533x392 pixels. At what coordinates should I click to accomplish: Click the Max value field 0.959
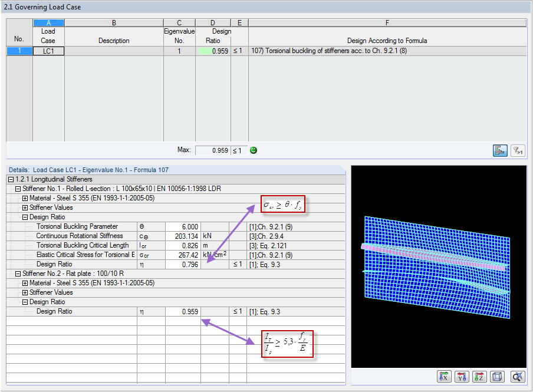click(213, 150)
